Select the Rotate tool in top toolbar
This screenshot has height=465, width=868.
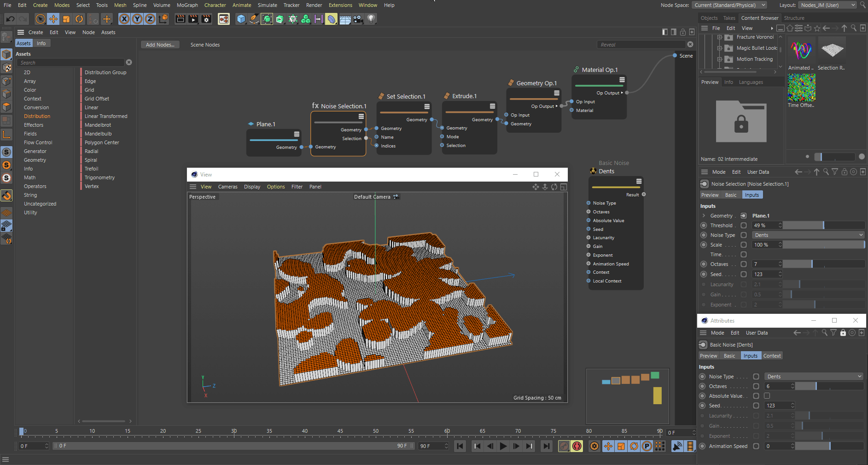(x=79, y=19)
